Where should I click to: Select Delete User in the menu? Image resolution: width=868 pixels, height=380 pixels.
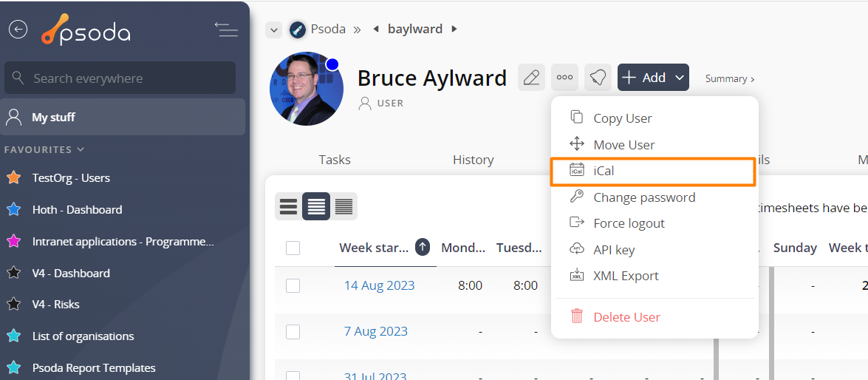(x=626, y=317)
